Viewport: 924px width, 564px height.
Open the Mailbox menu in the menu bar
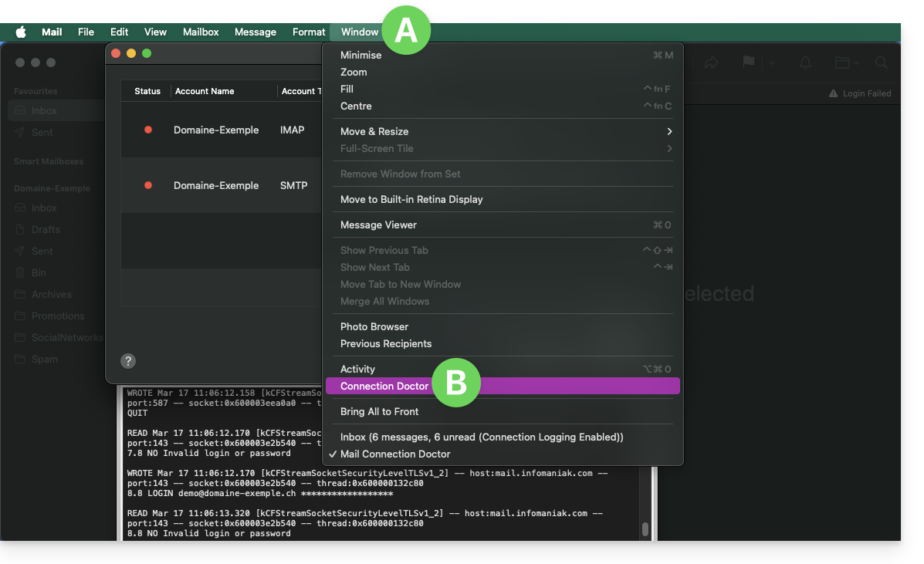tap(201, 32)
